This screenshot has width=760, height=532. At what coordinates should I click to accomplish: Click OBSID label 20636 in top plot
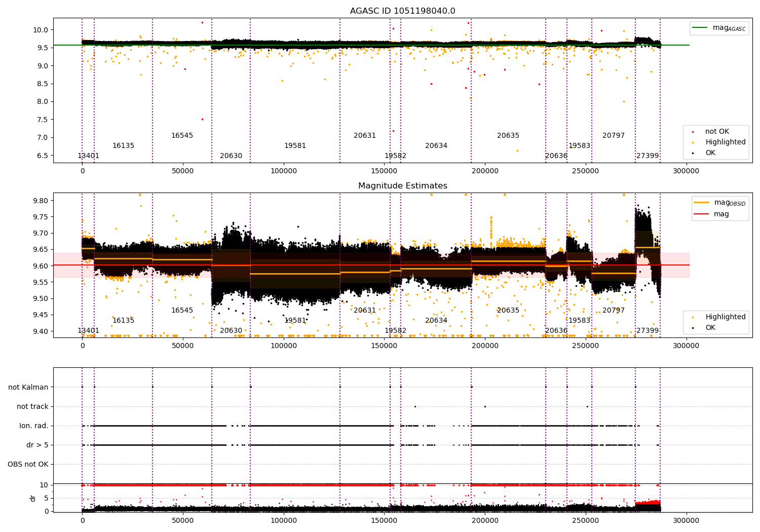(x=556, y=156)
